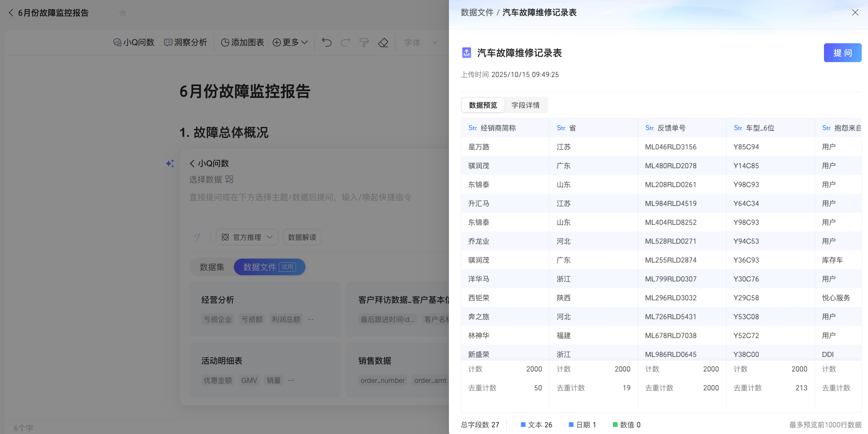
Task: Select the 数据预览 tab
Action: click(483, 105)
